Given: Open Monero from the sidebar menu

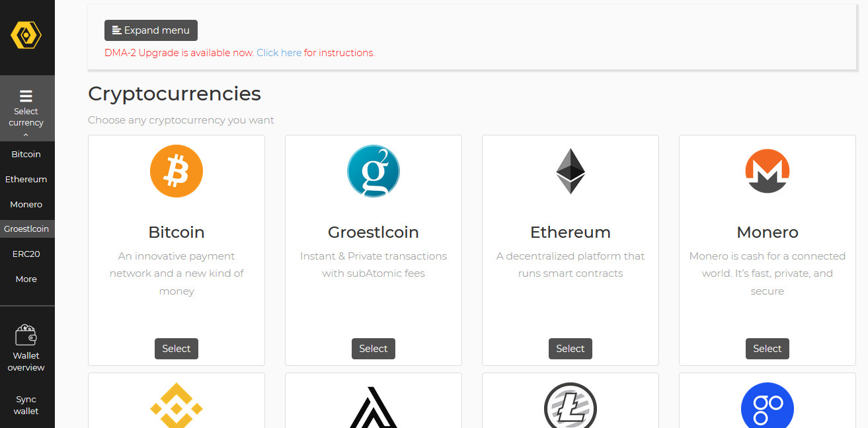Looking at the screenshot, I should point(26,204).
